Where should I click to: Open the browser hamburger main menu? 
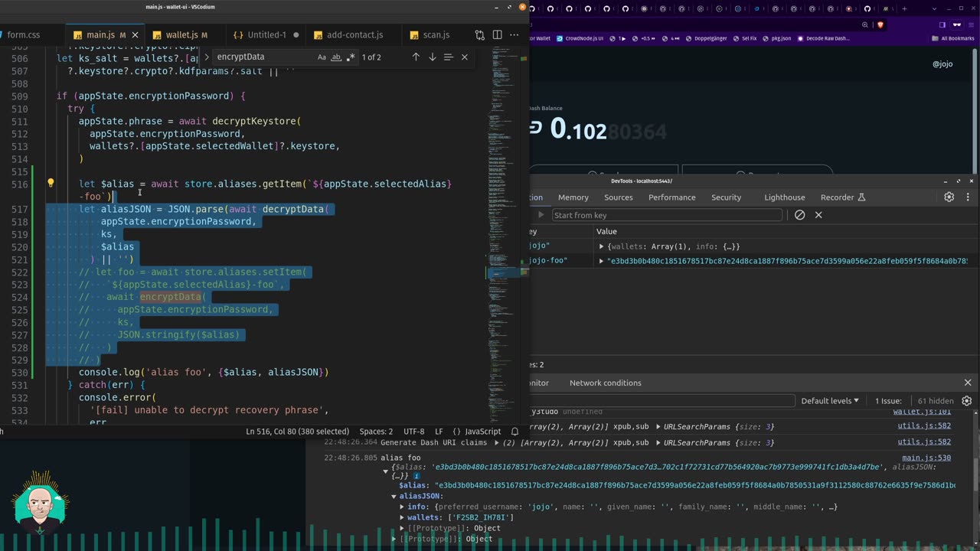tap(972, 24)
